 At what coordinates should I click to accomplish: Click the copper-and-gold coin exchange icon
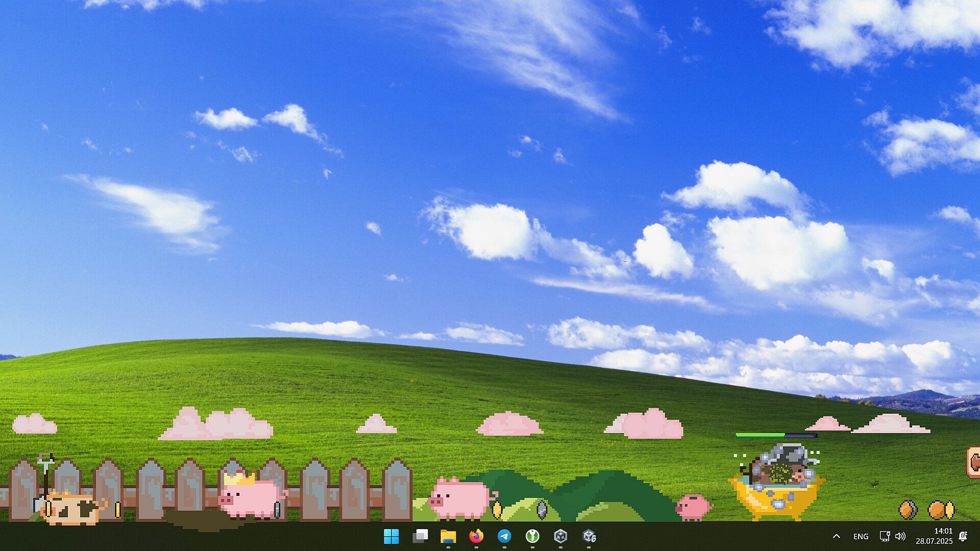pyautogui.click(x=941, y=510)
